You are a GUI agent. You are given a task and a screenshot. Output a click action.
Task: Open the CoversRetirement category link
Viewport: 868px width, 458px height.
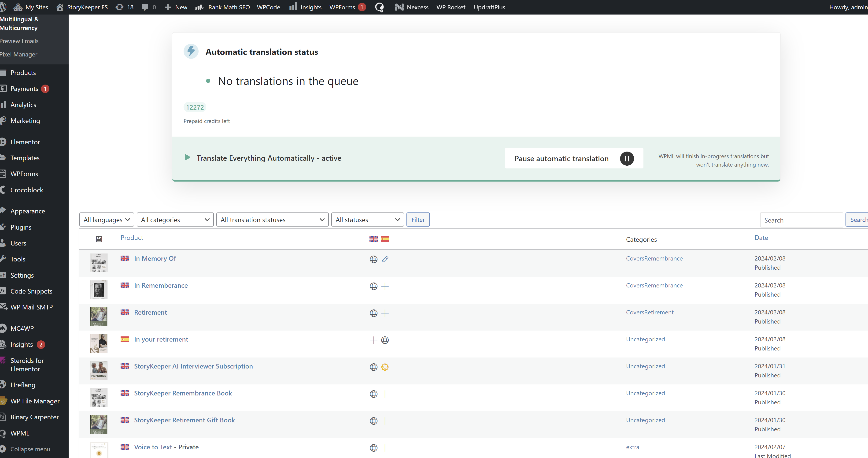click(650, 313)
